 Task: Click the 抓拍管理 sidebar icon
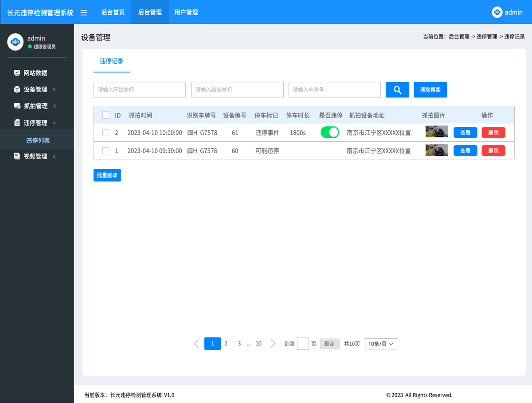pos(17,106)
